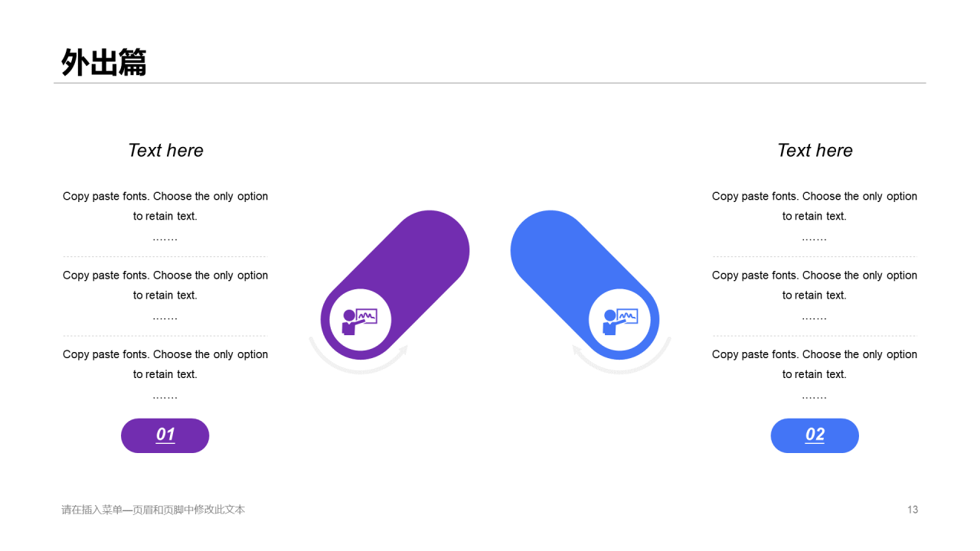Click the purple presenter icon circle
Screen dimensions: 980x551
coord(361,320)
